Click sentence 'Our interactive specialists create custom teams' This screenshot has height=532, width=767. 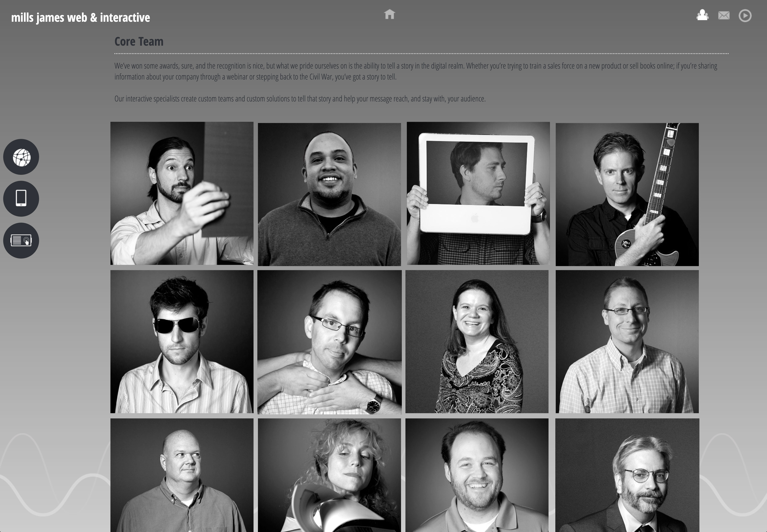click(300, 99)
